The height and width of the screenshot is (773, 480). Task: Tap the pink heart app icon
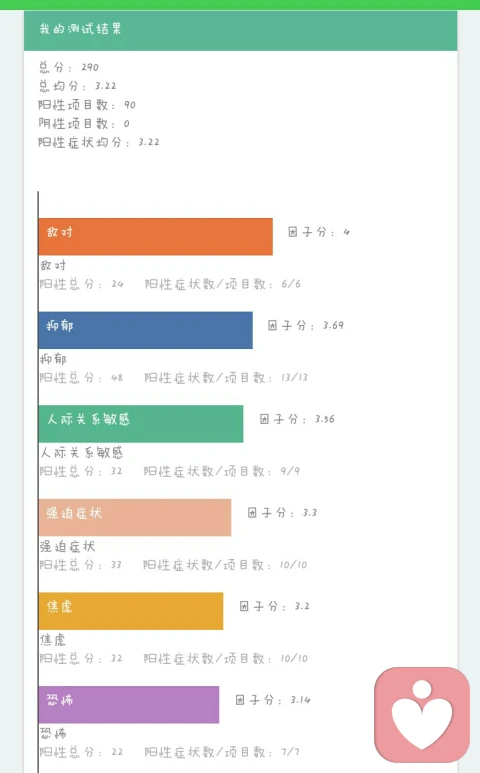tap(422, 715)
